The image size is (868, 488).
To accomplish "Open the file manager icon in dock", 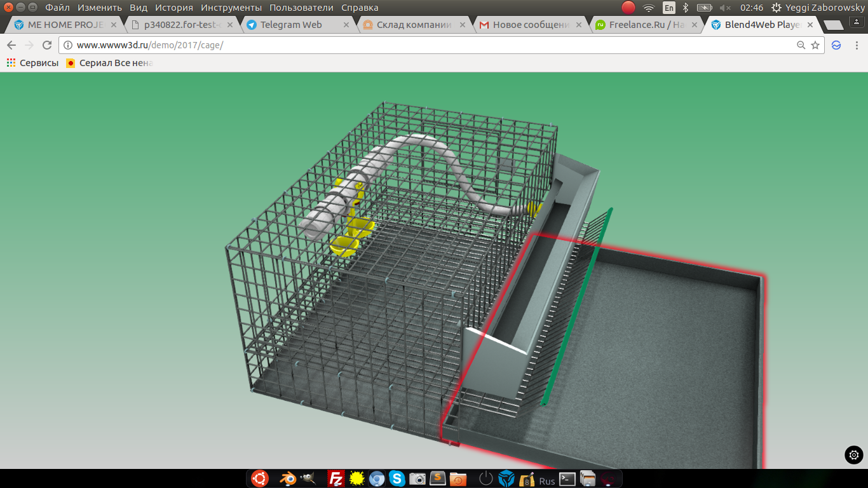I will (x=588, y=478).
